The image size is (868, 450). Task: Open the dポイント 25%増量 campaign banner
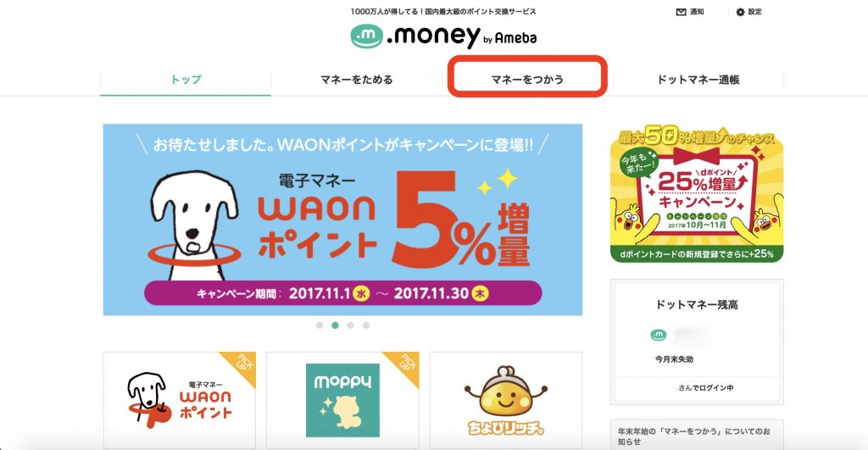(x=697, y=194)
